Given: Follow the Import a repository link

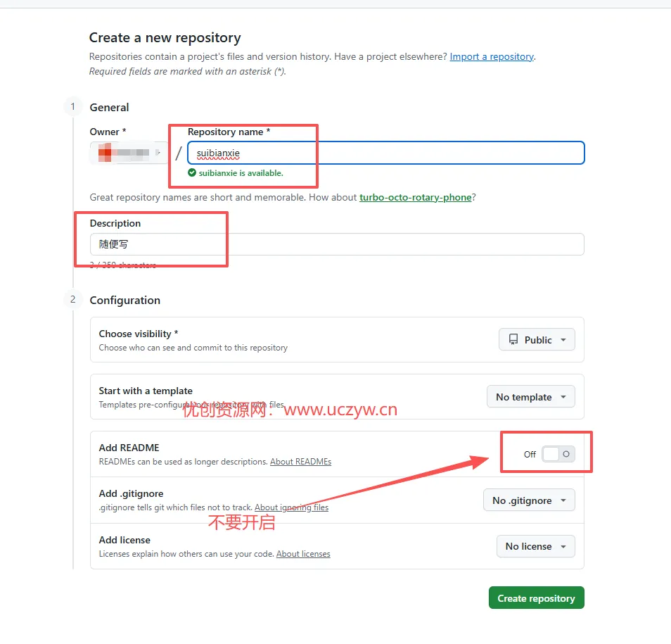Looking at the screenshot, I should coord(492,56).
